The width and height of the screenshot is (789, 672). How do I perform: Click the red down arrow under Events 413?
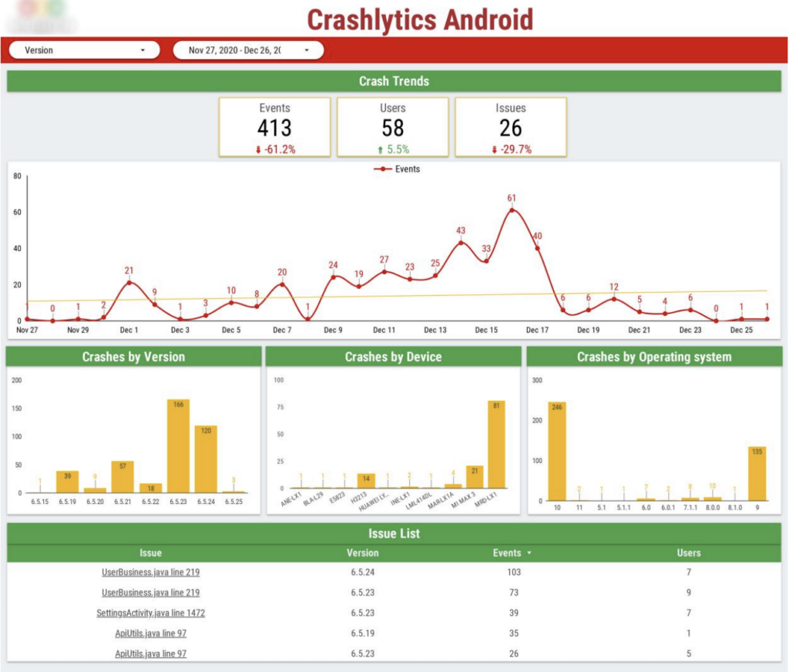(259, 150)
